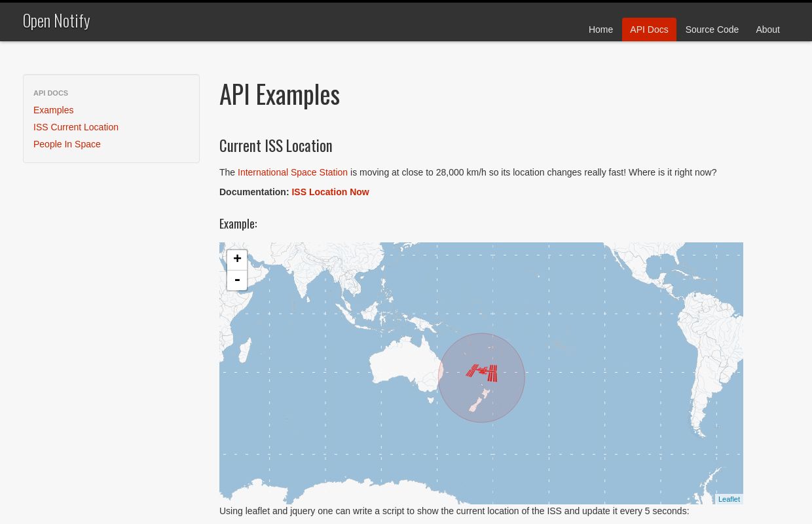Screen dimensions: 812x524
Task: Open the Source Code nav item
Action: point(712,29)
